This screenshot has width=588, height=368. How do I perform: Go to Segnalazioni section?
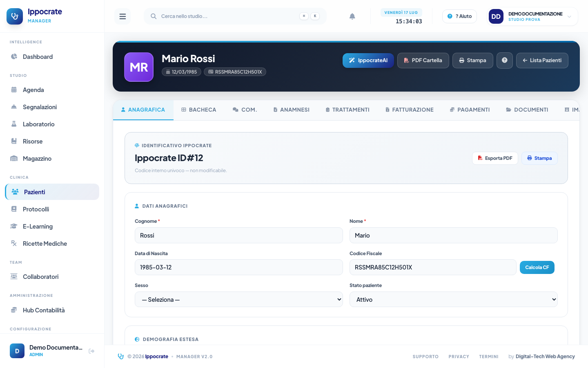(52, 107)
